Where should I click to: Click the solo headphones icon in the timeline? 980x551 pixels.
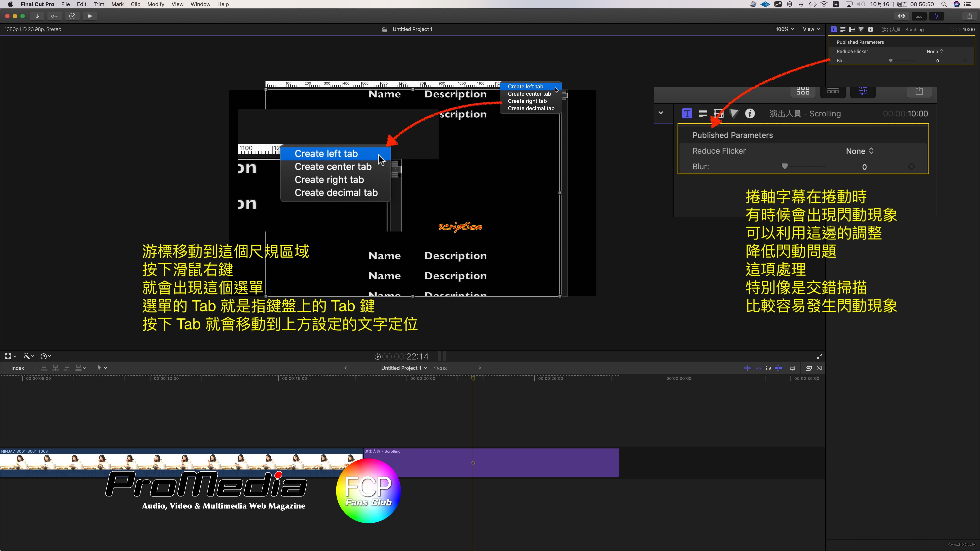tap(768, 368)
